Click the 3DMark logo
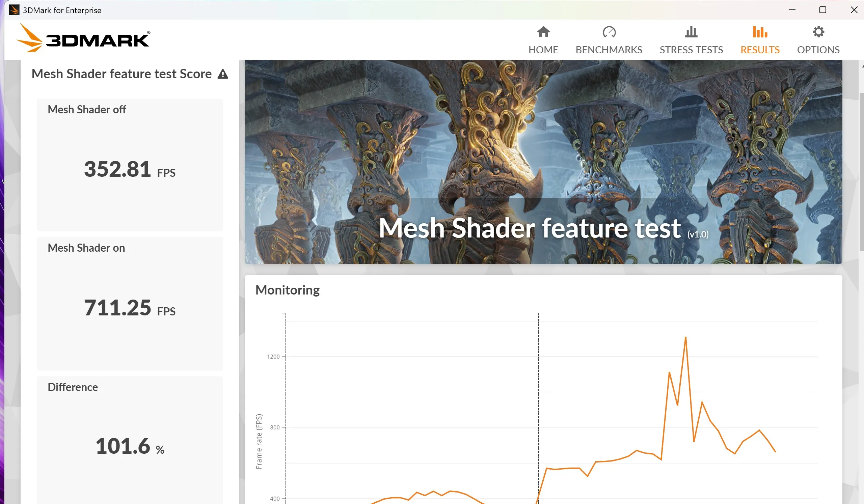Screen dimensions: 864x504 [83, 38]
